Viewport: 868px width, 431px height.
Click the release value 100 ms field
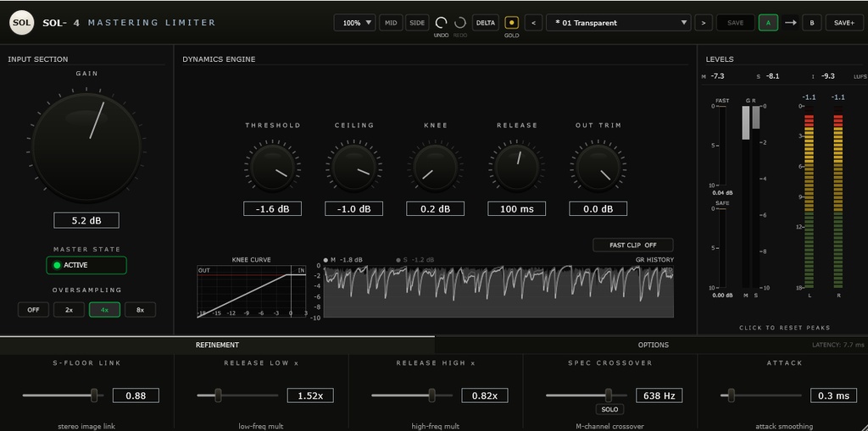click(516, 208)
